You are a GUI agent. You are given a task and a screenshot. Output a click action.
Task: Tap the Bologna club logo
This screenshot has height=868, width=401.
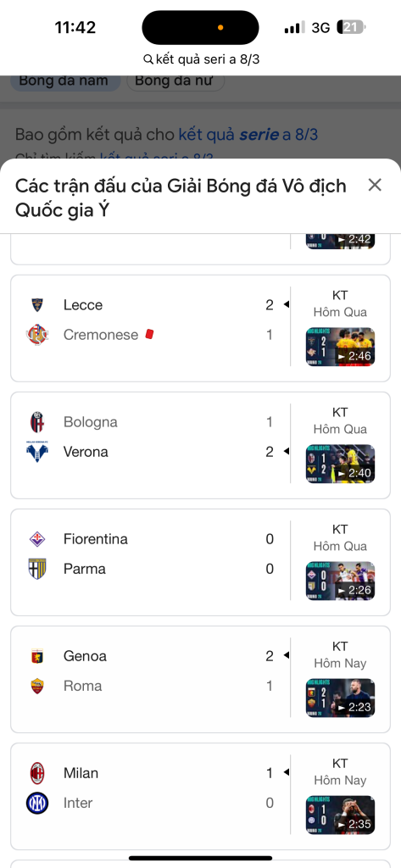pos(37,422)
